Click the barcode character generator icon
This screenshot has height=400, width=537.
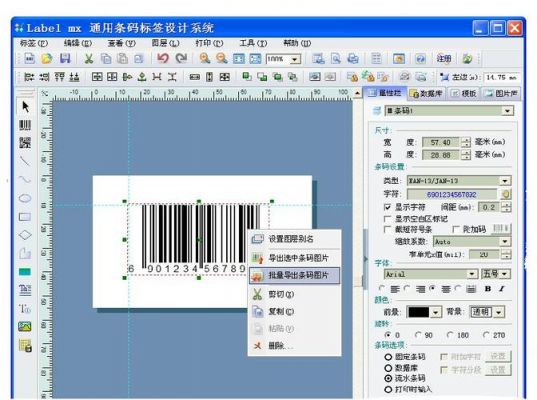point(505,194)
